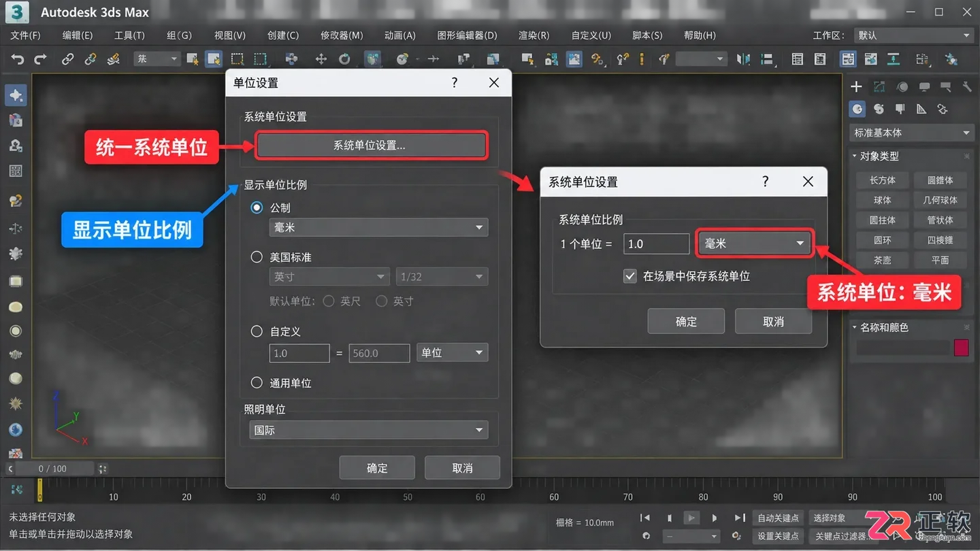The image size is (980, 551).
Task: Open the 英寸 dropdown under 美国标准
Action: click(x=329, y=277)
